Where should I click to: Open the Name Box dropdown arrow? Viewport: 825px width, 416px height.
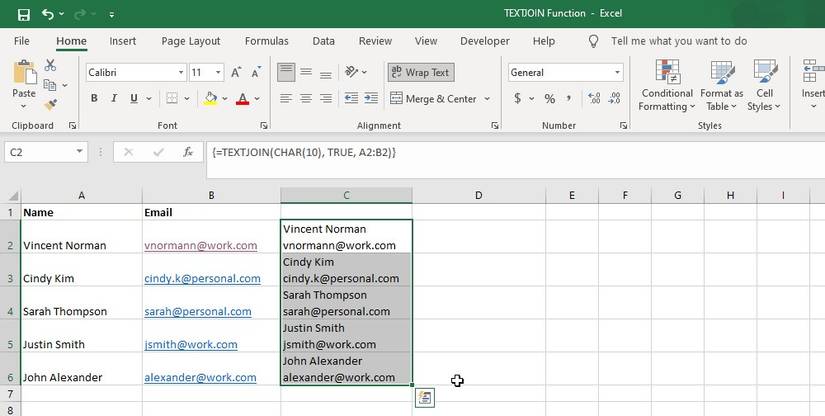click(x=80, y=152)
